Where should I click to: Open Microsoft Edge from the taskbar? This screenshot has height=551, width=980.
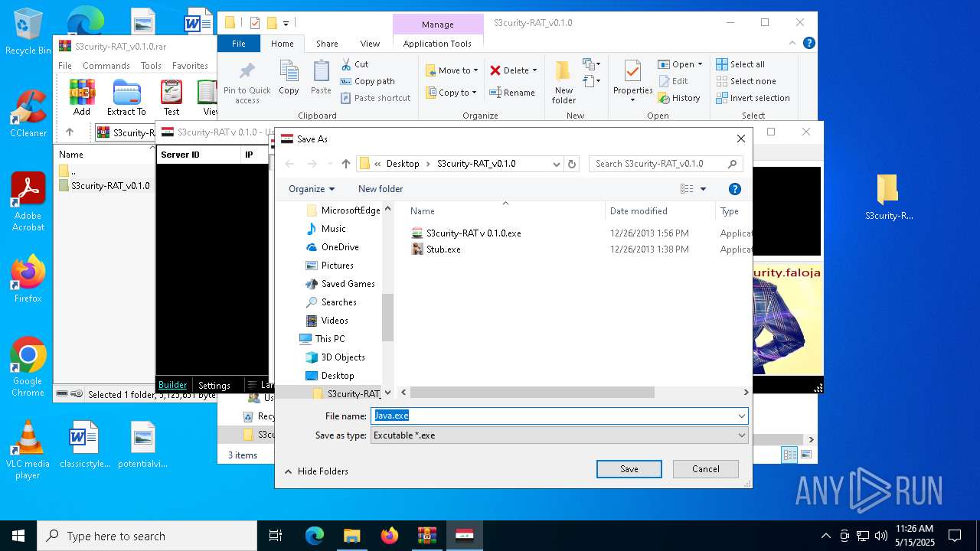point(315,536)
